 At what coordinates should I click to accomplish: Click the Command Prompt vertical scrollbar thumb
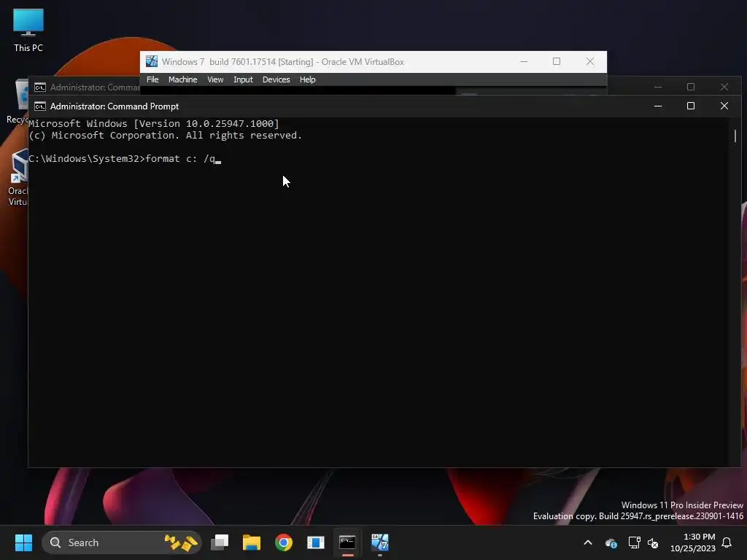[735, 136]
